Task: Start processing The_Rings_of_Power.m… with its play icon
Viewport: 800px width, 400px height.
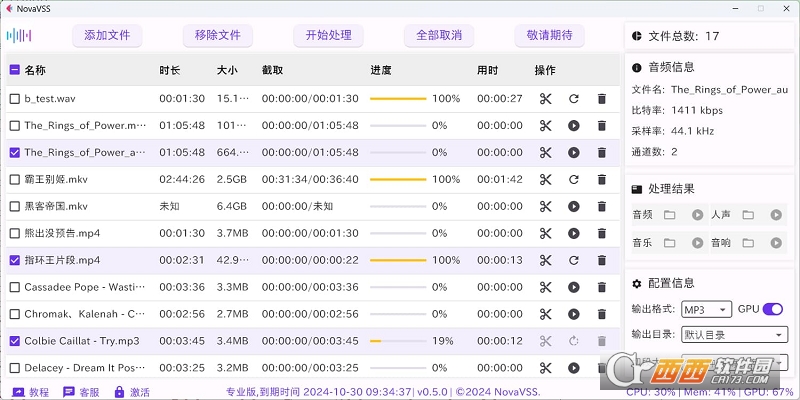Action: click(x=574, y=126)
